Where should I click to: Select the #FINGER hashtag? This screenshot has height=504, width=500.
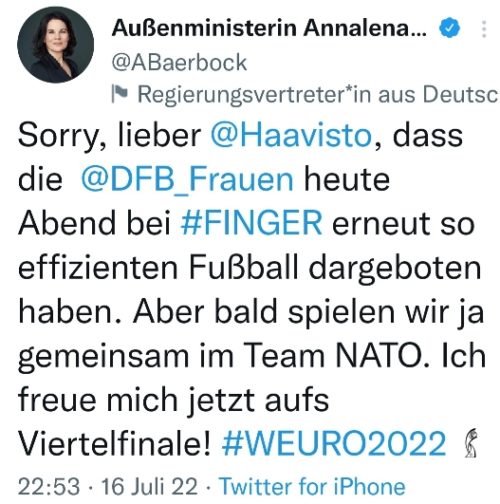pos(251,223)
